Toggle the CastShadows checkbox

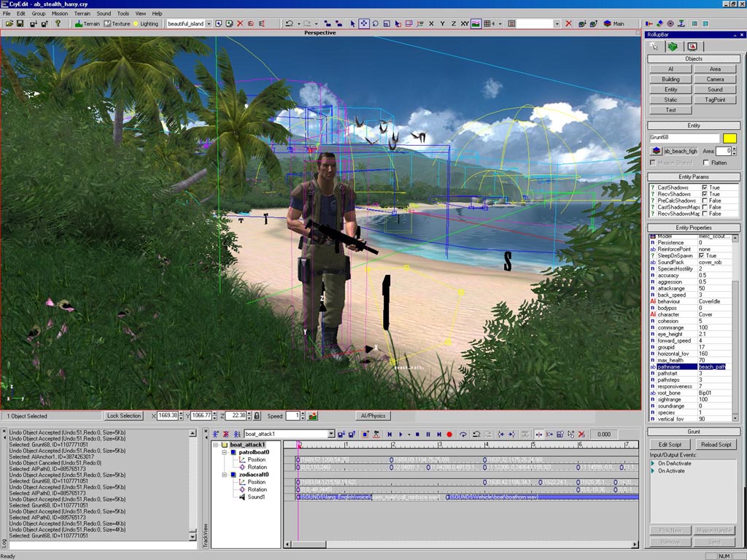[x=704, y=187]
